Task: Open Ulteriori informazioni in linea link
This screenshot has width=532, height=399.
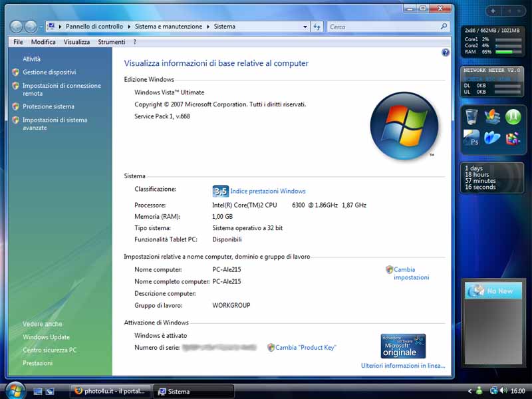Action: pyautogui.click(x=403, y=365)
